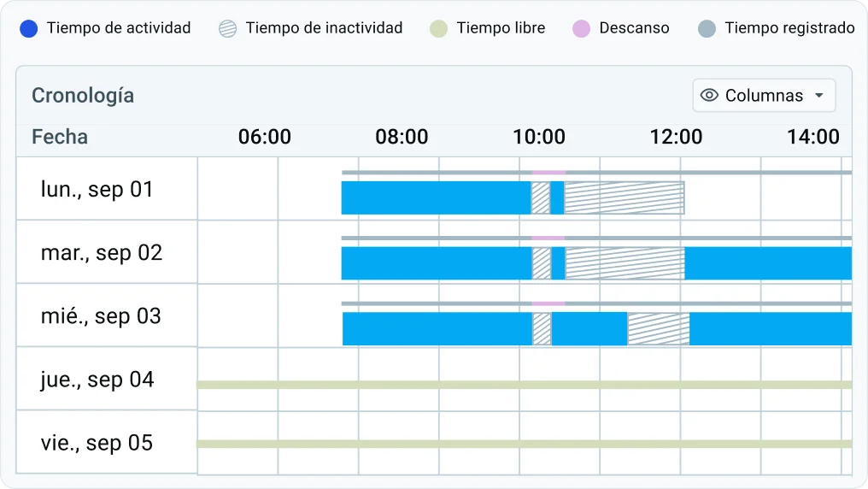Select the vie., sep 05 row label
This screenshot has width=868, height=489.
pyautogui.click(x=97, y=443)
